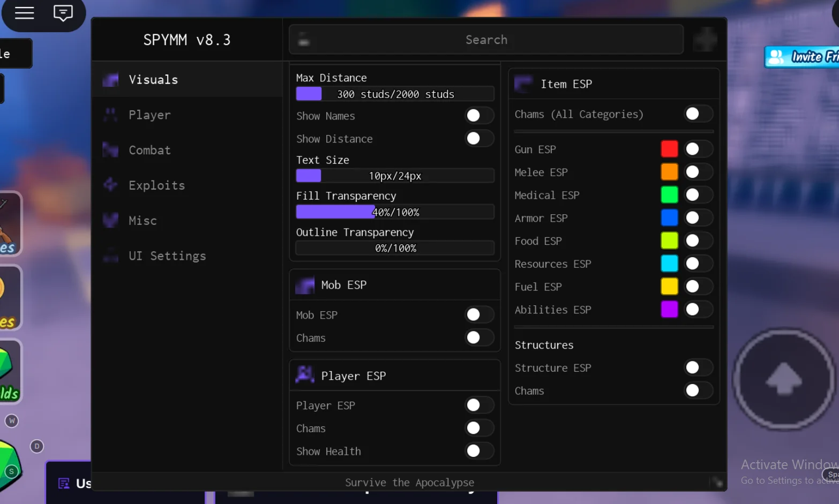Enable Structure ESP switch
The image size is (839, 504).
[x=698, y=367]
